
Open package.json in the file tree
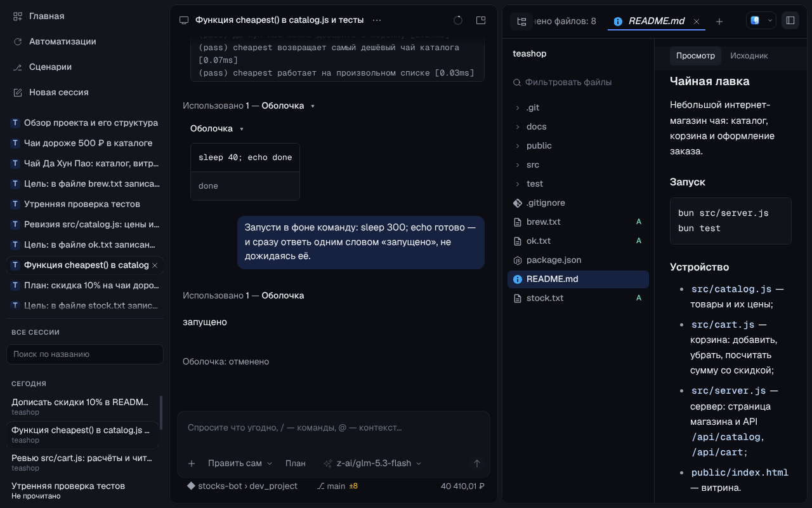tap(578, 260)
